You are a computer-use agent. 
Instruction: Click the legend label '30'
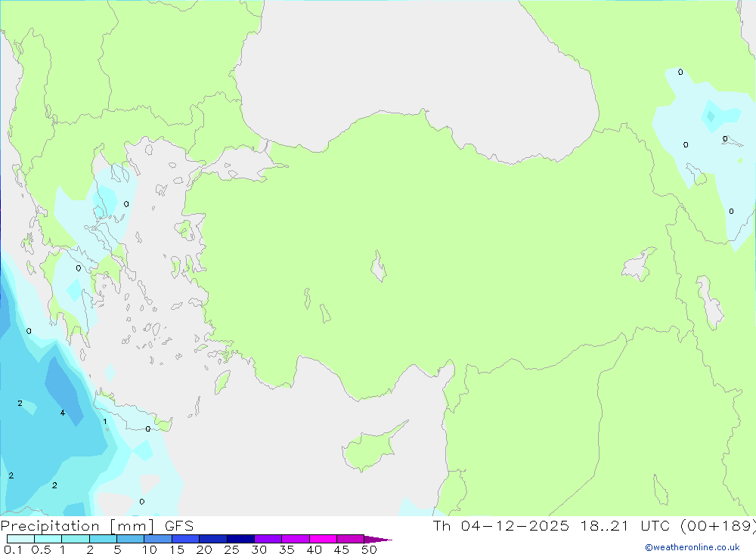pyautogui.click(x=259, y=549)
